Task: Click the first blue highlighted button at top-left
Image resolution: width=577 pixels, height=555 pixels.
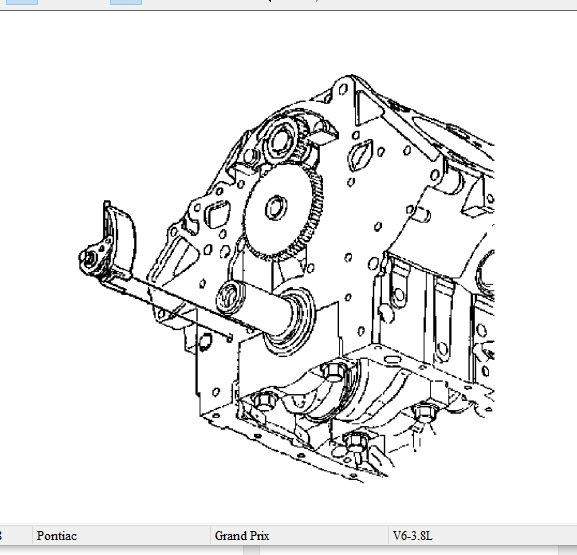Action: [x=22, y=2]
